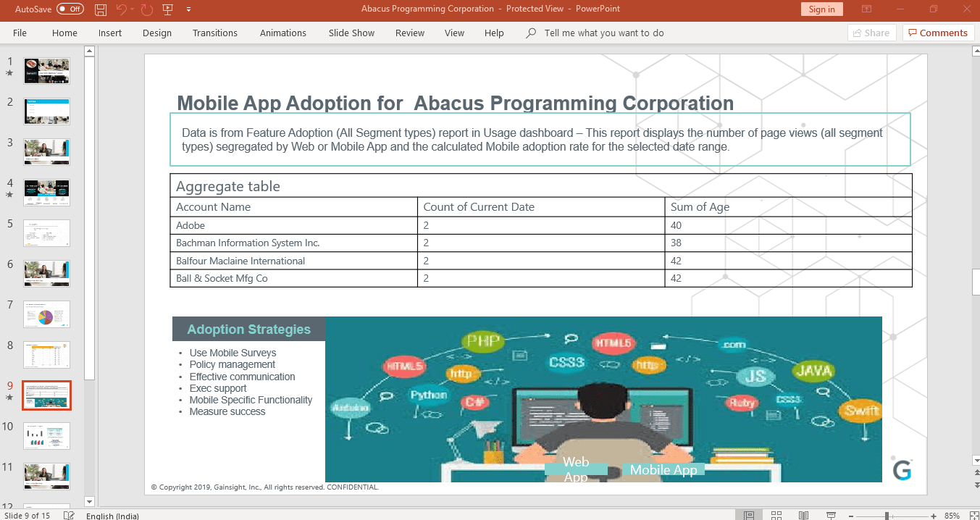Toggle the AutoSave switch
980x520 pixels.
click(x=70, y=9)
